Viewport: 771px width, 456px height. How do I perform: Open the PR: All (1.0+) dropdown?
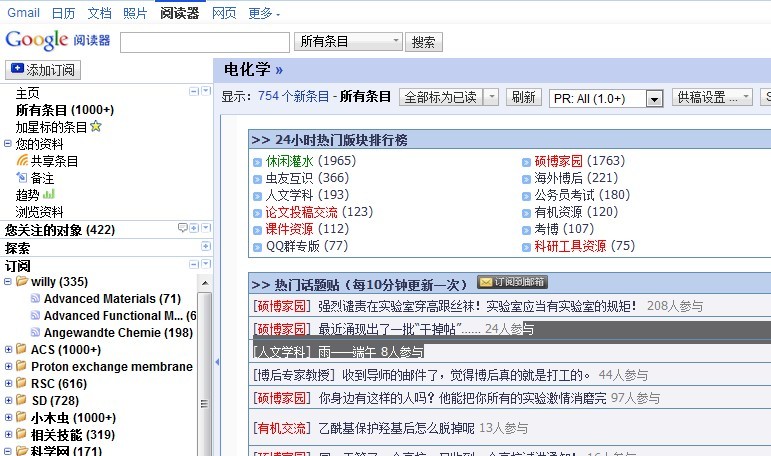606,98
